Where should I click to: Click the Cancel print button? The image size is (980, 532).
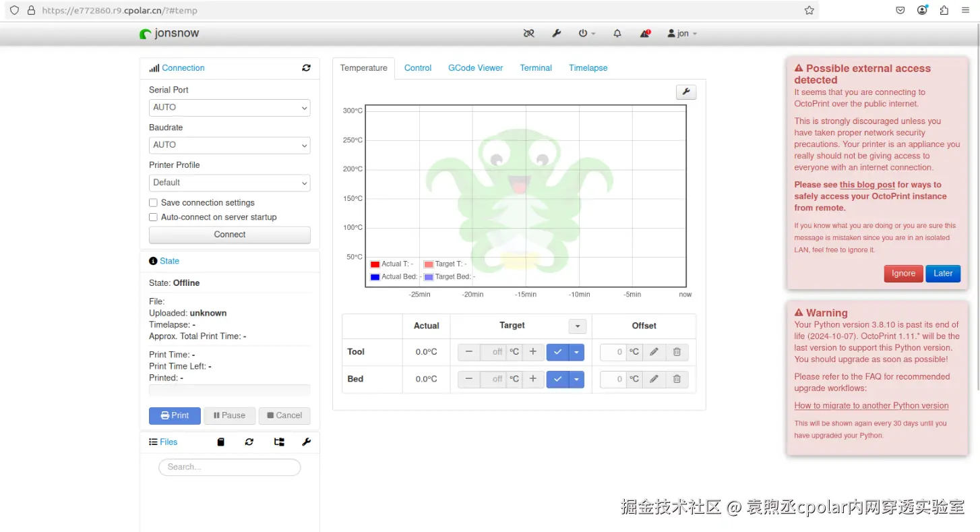(x=284, y=415)
